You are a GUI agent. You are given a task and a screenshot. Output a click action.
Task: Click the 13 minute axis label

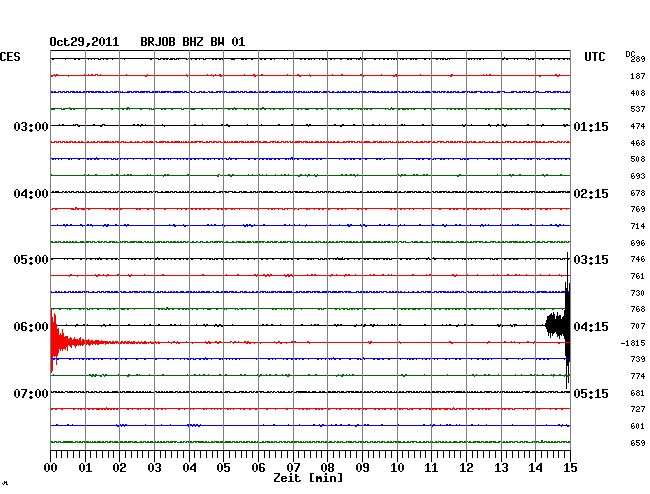point(501,468)
